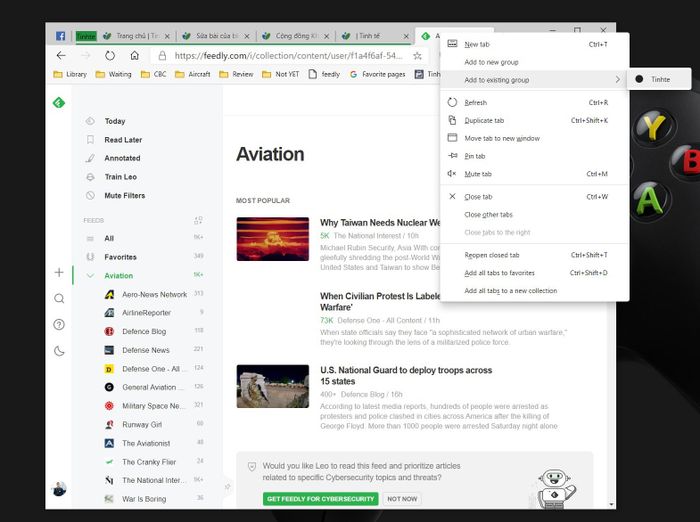The height and width of the screenshot is (522, 700).
Task: Choose New tab in context menu
Action: point(535,44)
